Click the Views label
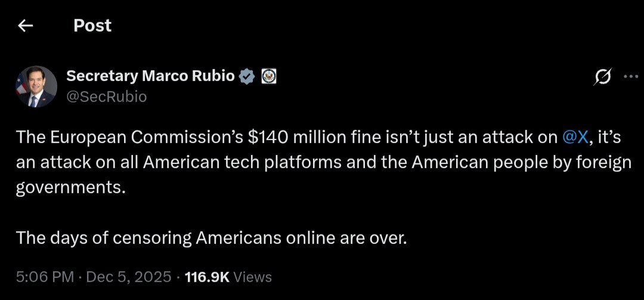 [252, 277]
